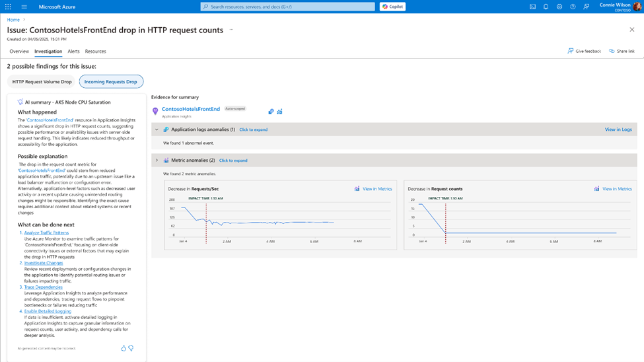Click View in Logs
644x362 pixels.
(618, 129)
